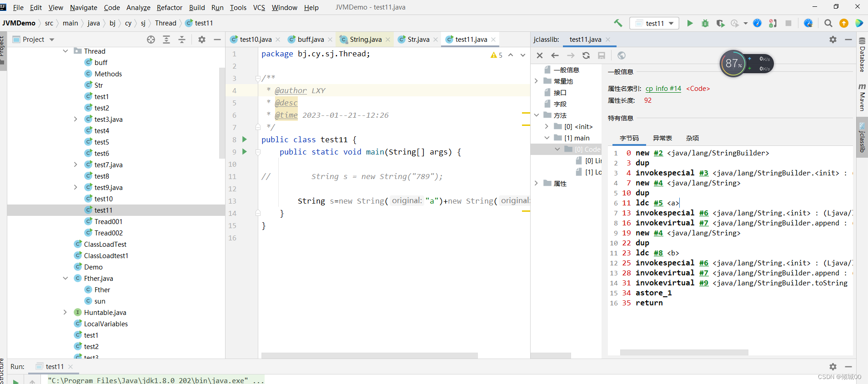
Task: Expand 常量池 node in jclasslib tree
Action: (537, 81)
